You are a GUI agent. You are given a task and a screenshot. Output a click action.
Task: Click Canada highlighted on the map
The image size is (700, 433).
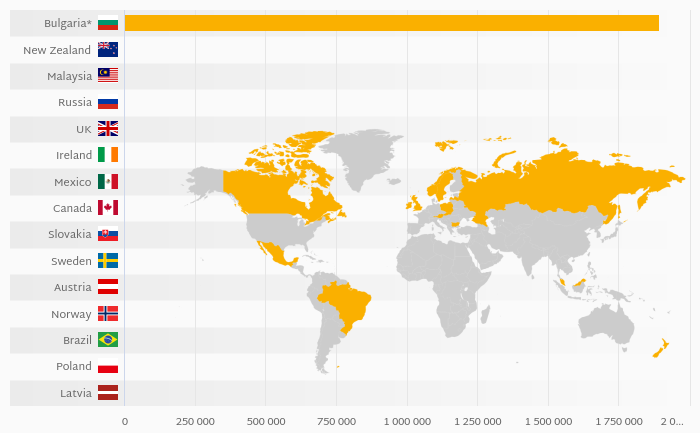[x=268, y=192]
